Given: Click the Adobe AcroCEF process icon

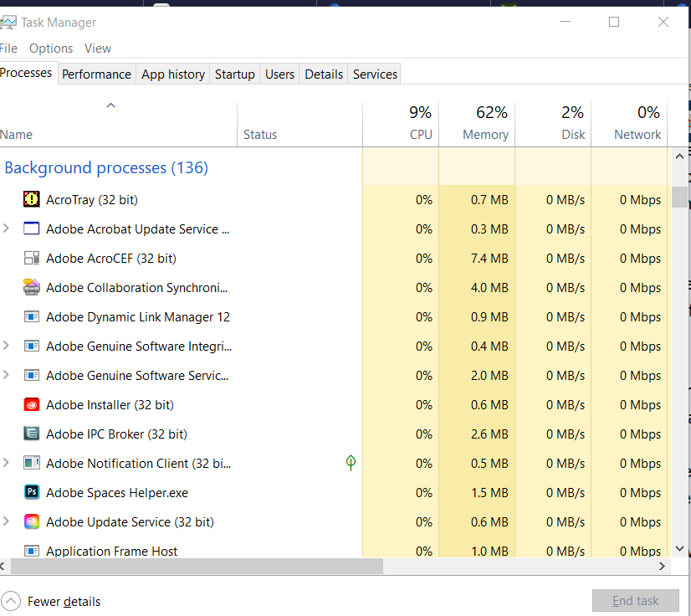Looking at the screenshot, I should [x=31, y=258].
